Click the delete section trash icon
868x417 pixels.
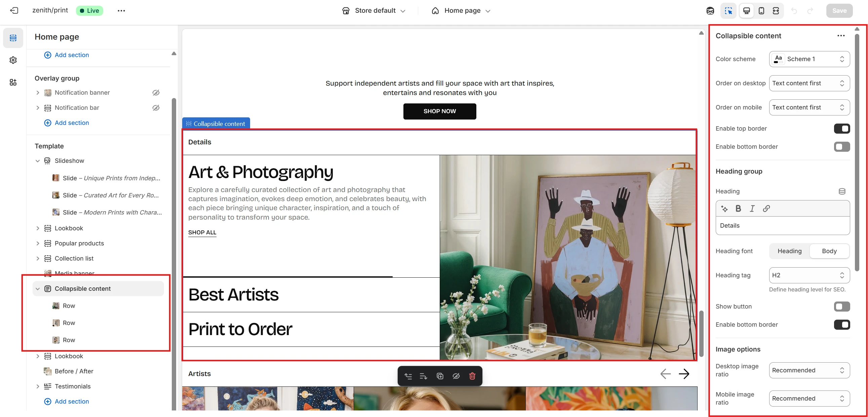coord(472,376)
